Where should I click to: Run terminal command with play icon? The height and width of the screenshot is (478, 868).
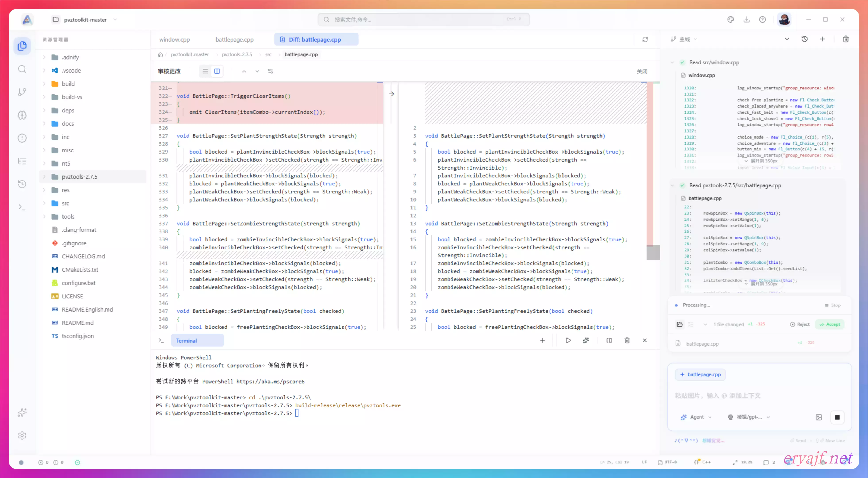point(568,340)
